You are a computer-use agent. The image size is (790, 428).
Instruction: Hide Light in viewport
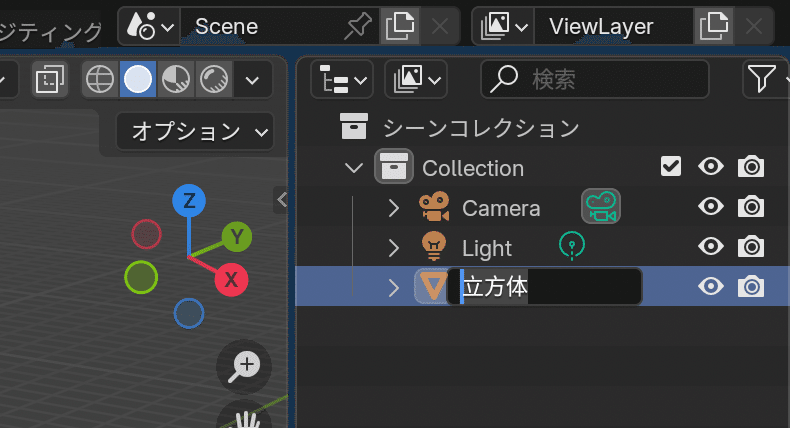711,246
